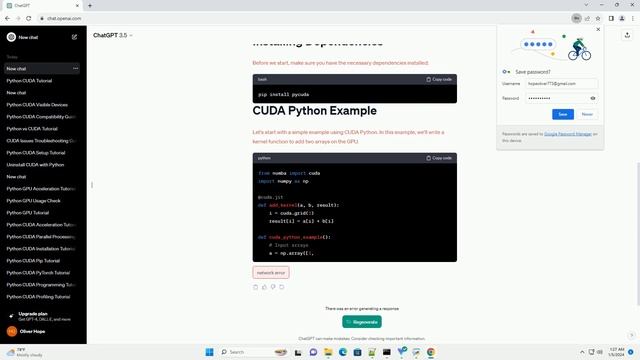
Task: Show hidden system tray icons
Action: (x=582, y=352)
